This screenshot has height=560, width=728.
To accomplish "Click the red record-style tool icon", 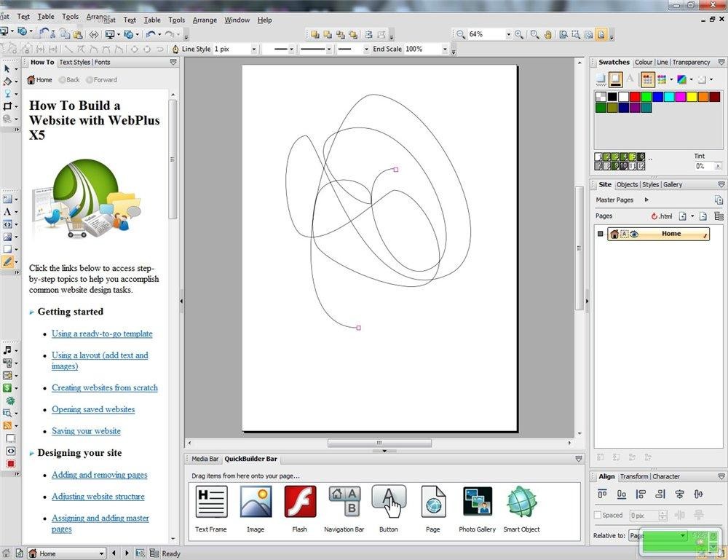I will pyautogui.click(x=10, y=463).
